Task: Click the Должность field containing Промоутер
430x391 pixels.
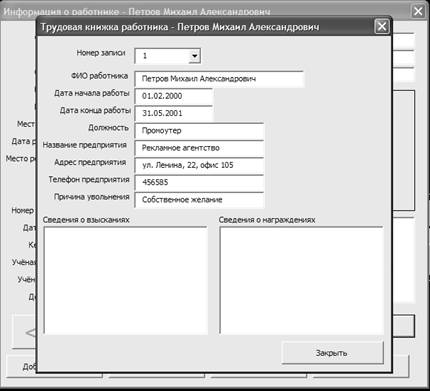Action: click(199, 130)
